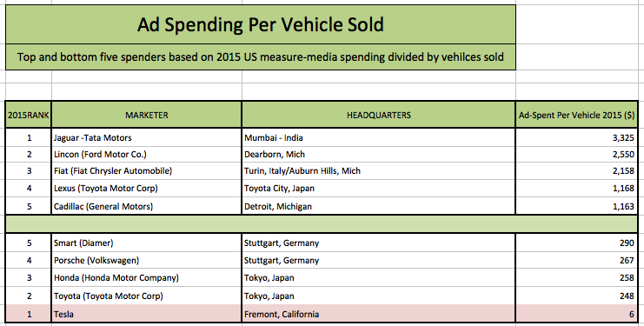Click Tokyo, Japan in the Honda row
Viewport: 644px width, 326px height.
(x=379, y=277)
